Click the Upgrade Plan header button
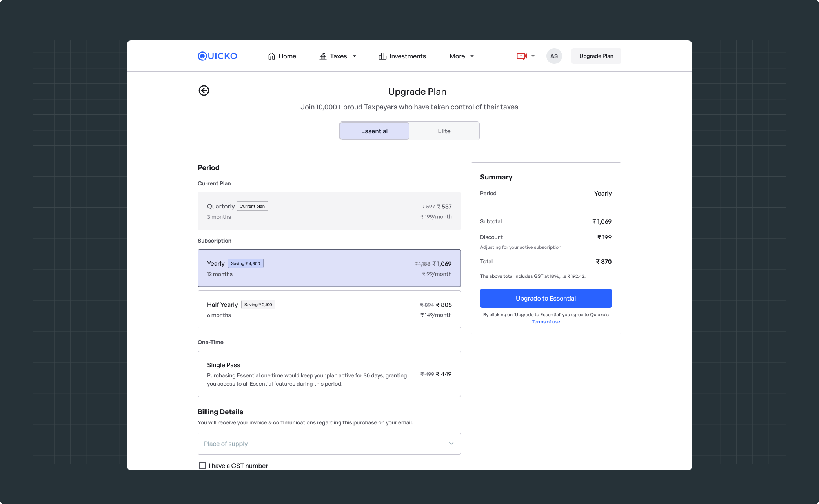The image size is (819, 504). (x=596, y=56)
